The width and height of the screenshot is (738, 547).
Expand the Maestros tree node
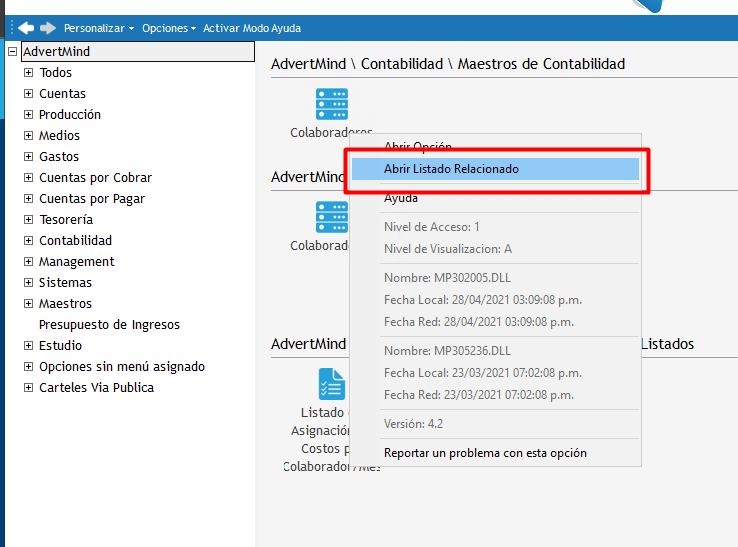pyautogui.click(x=29, y=304)
